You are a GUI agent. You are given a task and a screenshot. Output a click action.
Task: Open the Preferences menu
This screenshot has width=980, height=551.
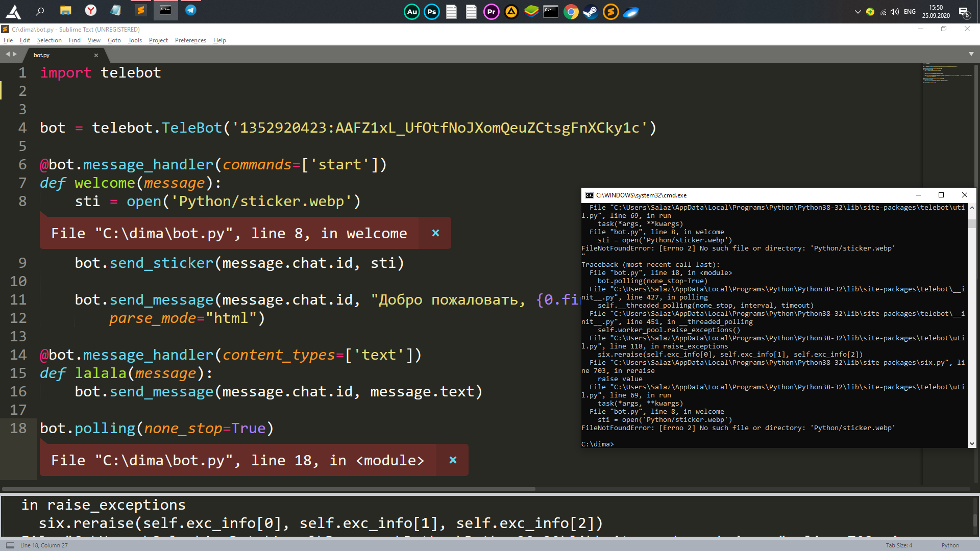pyautogui.click(x=190, y=40)
